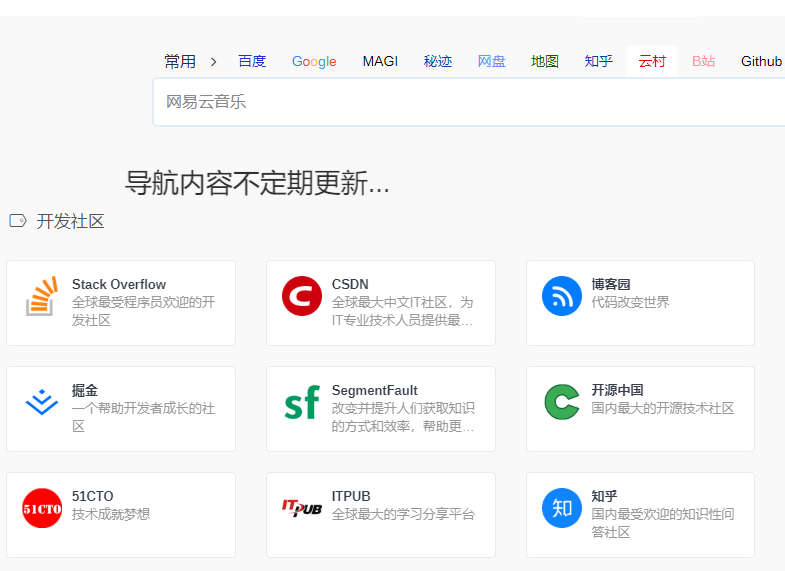Viewport: 785px width, 571px height.
Task: Click the 开源中国 green logo icon
Action: point(562,402)
